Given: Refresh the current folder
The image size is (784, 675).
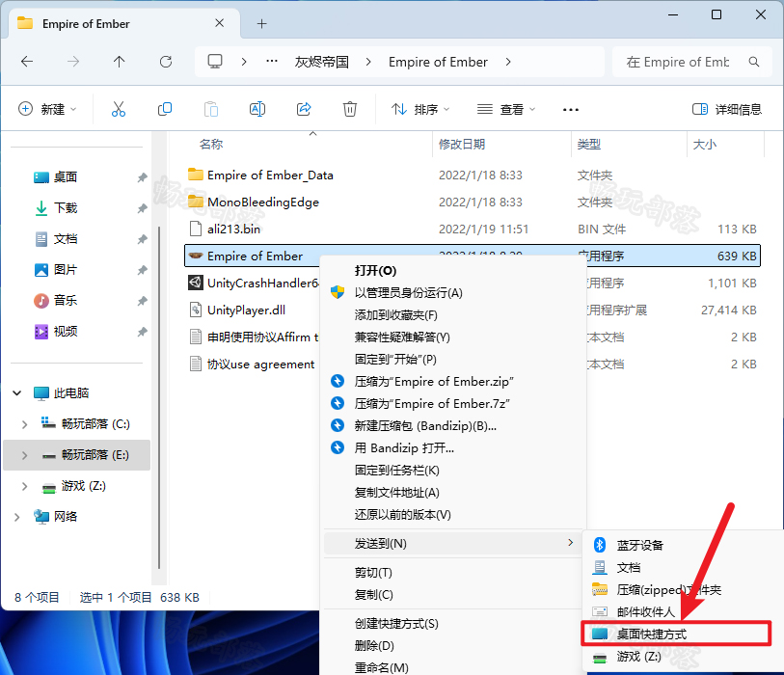Looking at the screenshot, I should coord(166,62).
